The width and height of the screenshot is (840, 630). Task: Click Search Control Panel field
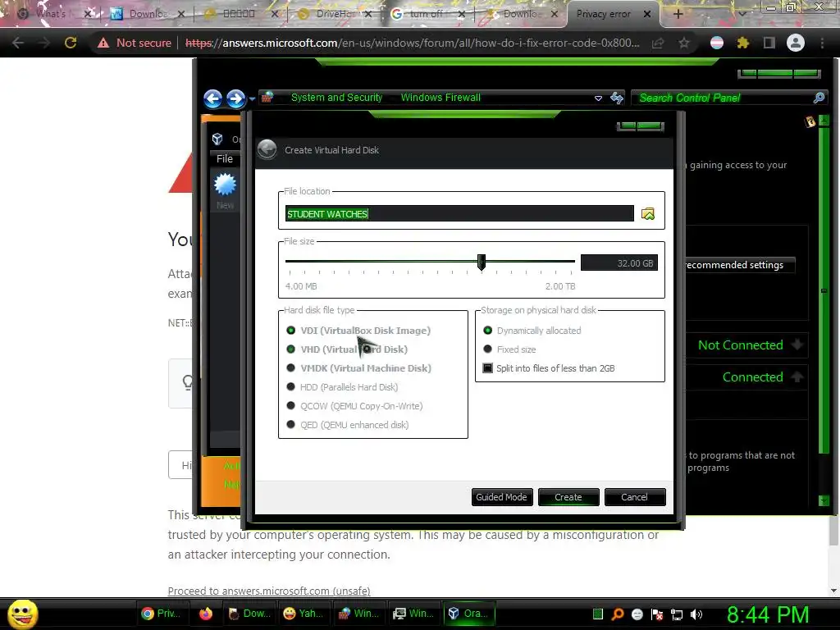(722, 98)
